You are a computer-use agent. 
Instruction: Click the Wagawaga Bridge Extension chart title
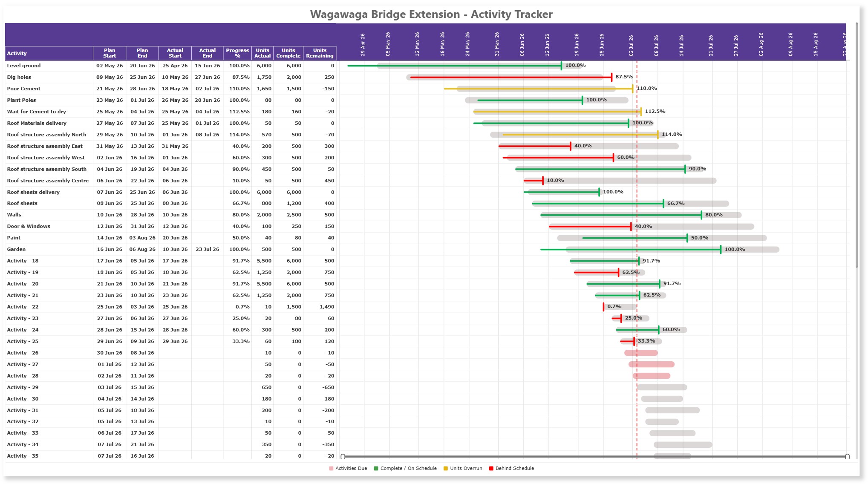431,14
